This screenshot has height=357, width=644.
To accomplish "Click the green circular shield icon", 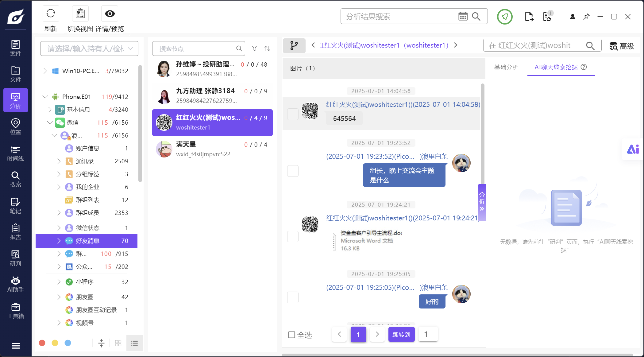I will [505, 17].
